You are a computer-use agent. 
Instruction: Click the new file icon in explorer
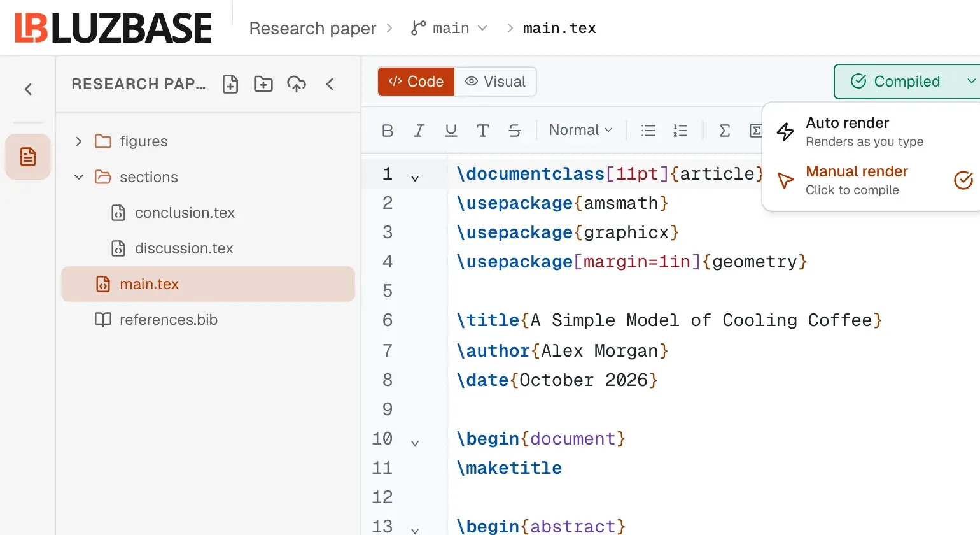(230, 84)
